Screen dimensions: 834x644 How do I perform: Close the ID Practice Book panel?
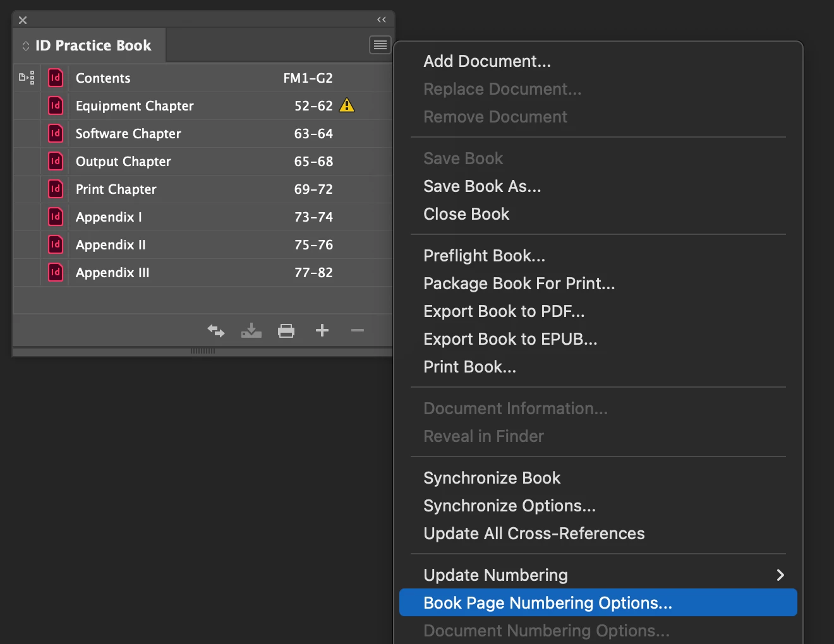click(x=23, y=20)
